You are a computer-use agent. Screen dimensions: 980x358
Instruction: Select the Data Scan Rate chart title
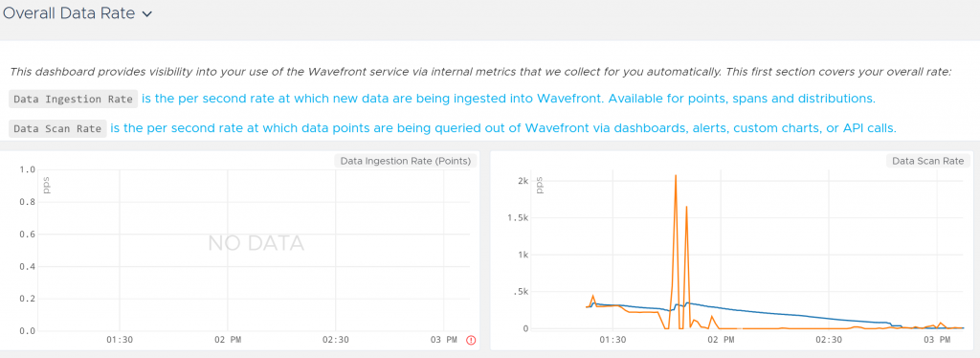click(x=927, y=161)
